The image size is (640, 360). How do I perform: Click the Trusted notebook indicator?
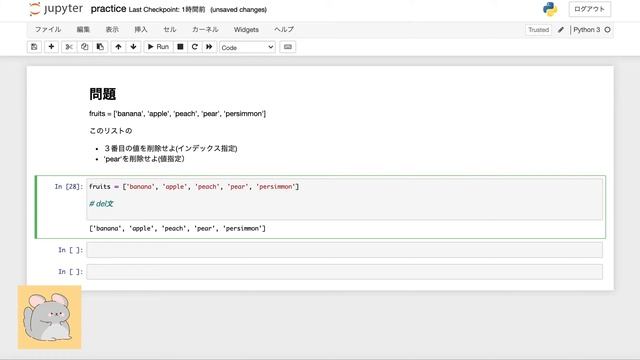click(x=538, y=30)
